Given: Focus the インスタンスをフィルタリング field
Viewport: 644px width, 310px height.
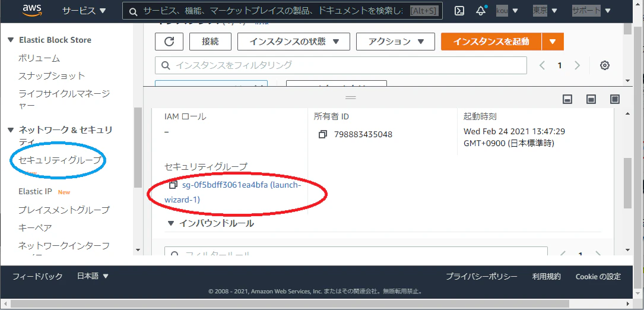Looking at the screenshot, I should (341, 65).
